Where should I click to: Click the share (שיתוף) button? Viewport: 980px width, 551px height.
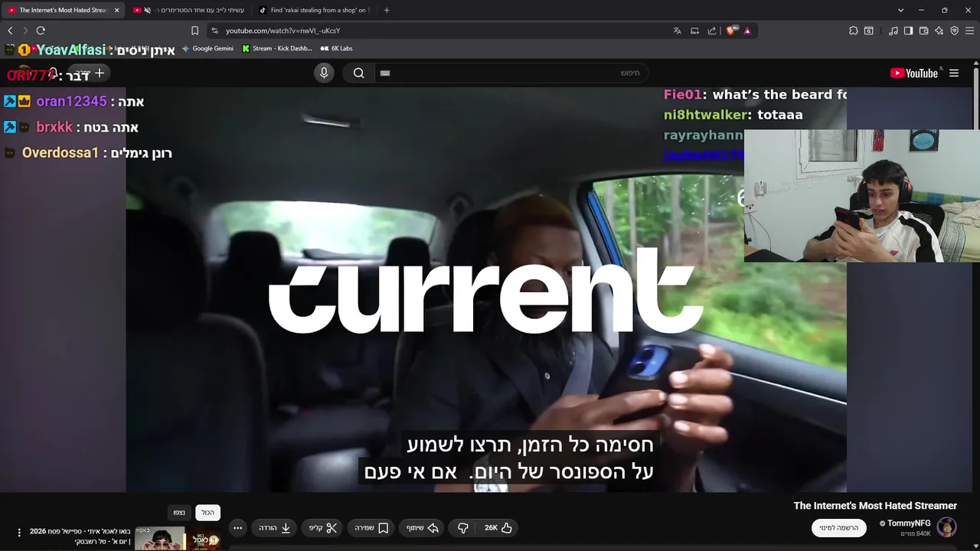point(423,528)
